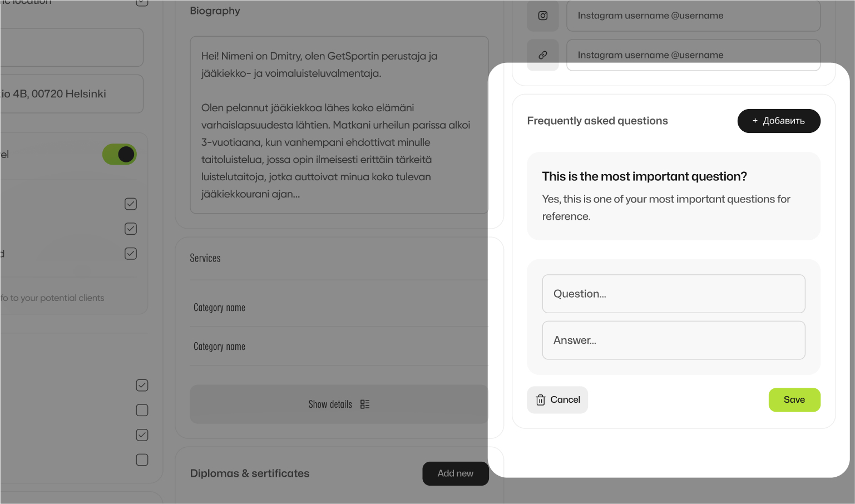Toggle the green switch on the left panel
The image size is (855, 504).
(120, 154)
